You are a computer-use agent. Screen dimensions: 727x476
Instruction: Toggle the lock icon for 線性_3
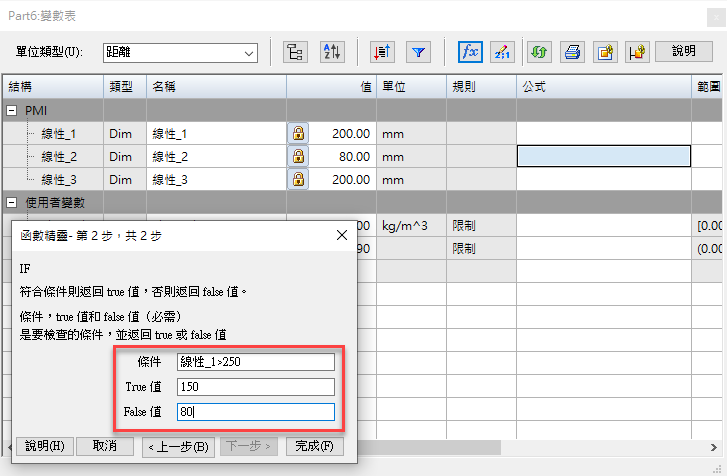coord(298,179)
